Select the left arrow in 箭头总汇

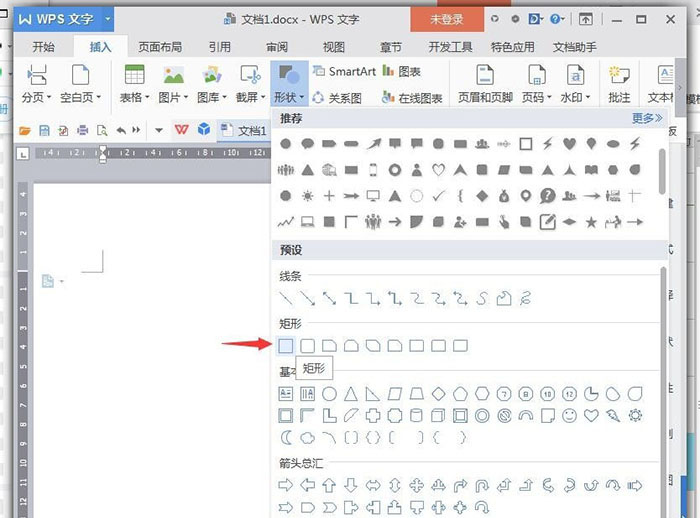coord(308,485)
